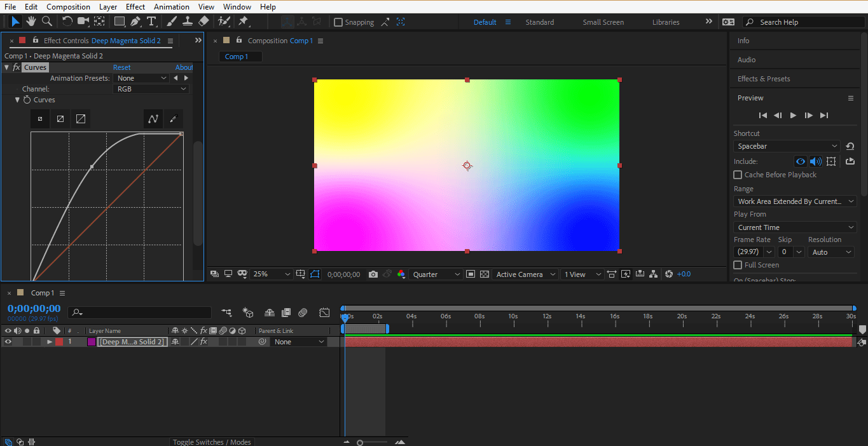Choose the curves pencil draw tool
Screen dimensions: 868x446
(173, 119)
